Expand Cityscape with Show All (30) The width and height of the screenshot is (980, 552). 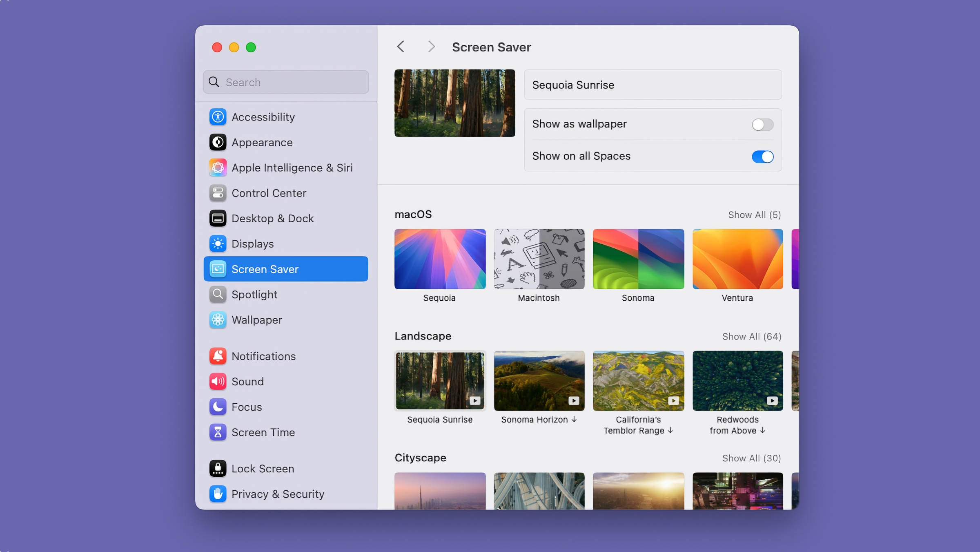tap(751, 458)
